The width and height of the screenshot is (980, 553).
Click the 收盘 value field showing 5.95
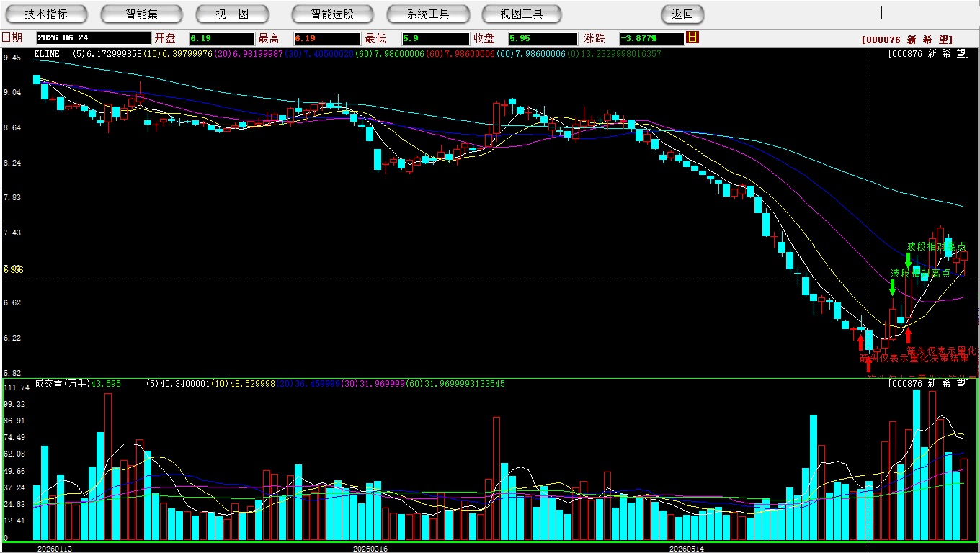click(x=543, y=39)
